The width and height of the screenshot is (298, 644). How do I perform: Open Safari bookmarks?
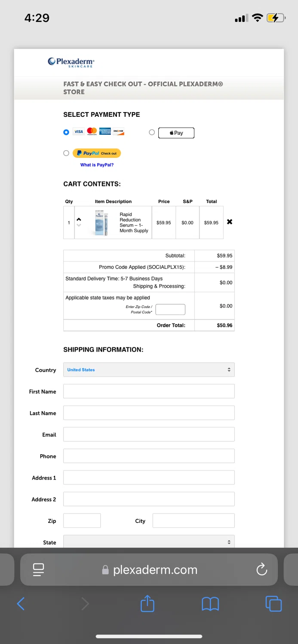pyautogui.click(x=210, y=604)
